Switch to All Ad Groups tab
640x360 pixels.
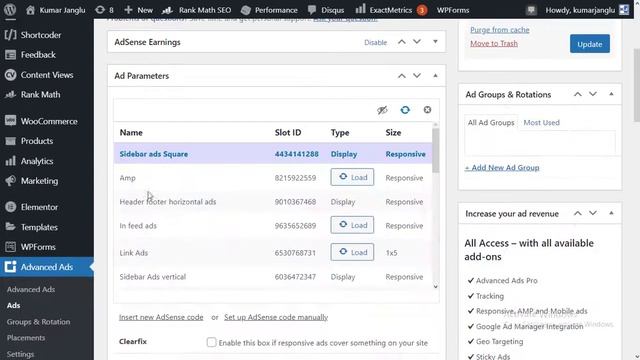tap(491, 122)
